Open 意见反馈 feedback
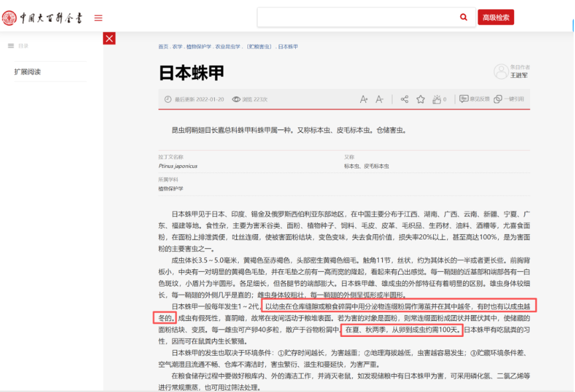575x392 pixels. click(475, 99)
